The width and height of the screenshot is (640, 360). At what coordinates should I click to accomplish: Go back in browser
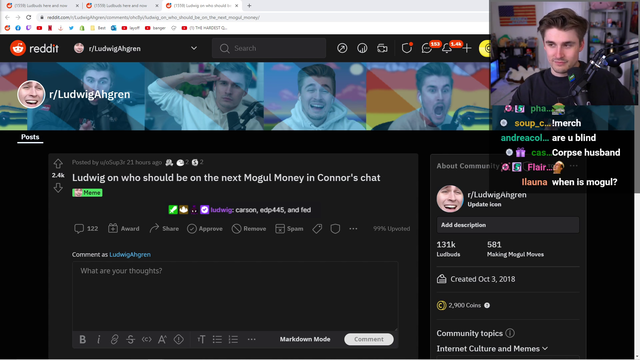tap(7, 17)
